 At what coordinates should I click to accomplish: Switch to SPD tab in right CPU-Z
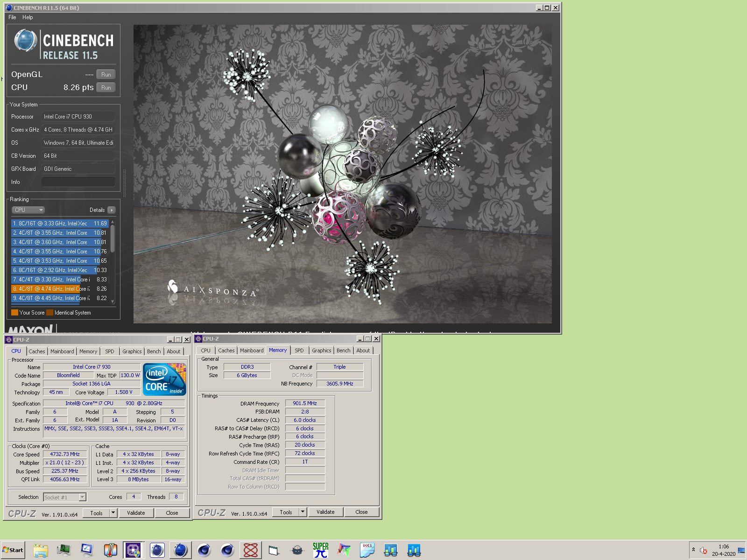point(299,350)
